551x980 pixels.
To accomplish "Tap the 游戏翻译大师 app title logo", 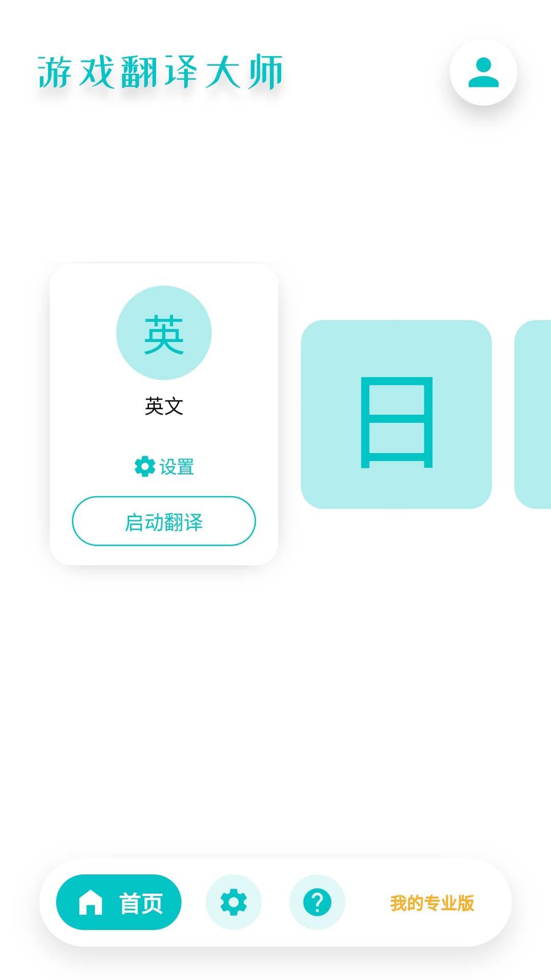I will [160, 72].
